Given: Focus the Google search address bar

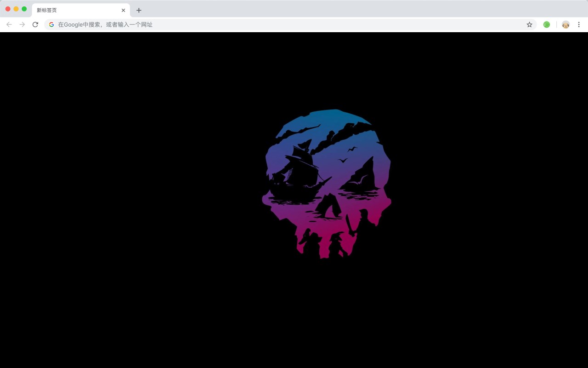Looking at the screenshot, I should point(290,24).
